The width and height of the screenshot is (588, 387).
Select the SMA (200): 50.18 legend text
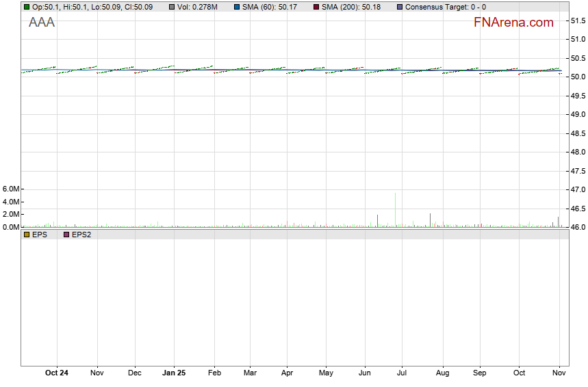351,7
